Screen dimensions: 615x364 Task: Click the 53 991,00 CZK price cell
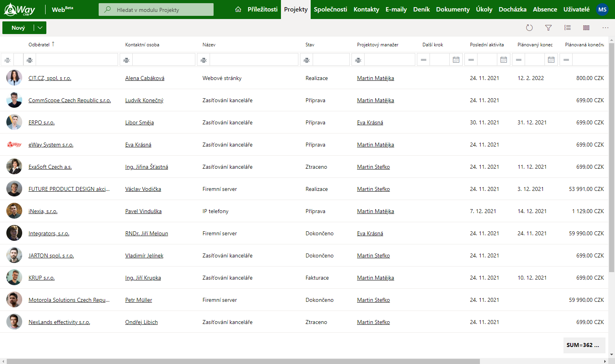[x=586, y=189]
